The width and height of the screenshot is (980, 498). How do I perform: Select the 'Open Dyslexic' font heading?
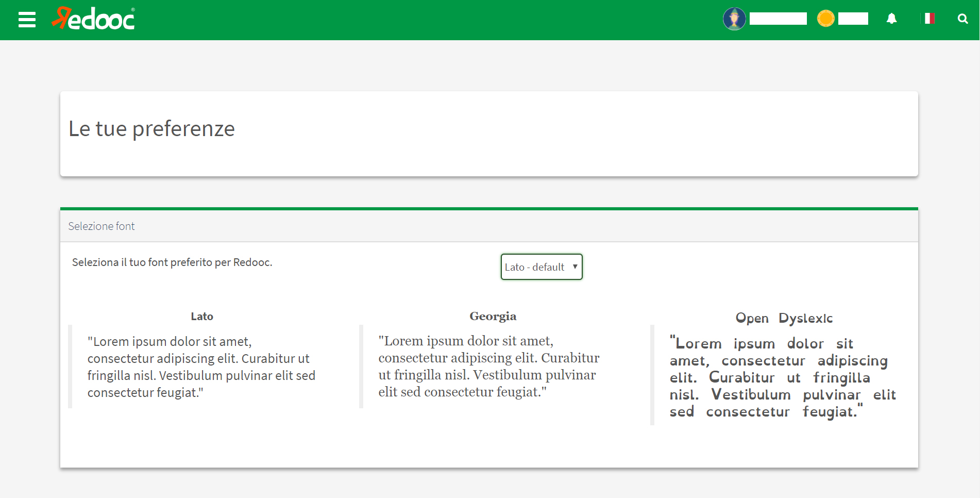tap(784, 318)
